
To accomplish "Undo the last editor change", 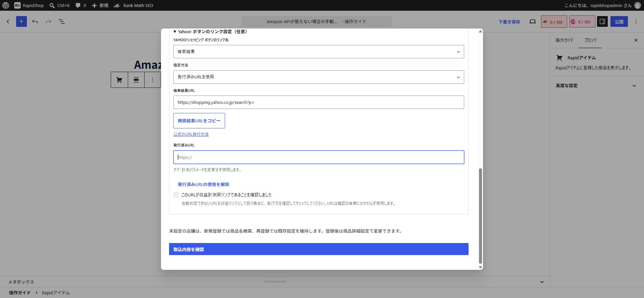I will 35,21.
